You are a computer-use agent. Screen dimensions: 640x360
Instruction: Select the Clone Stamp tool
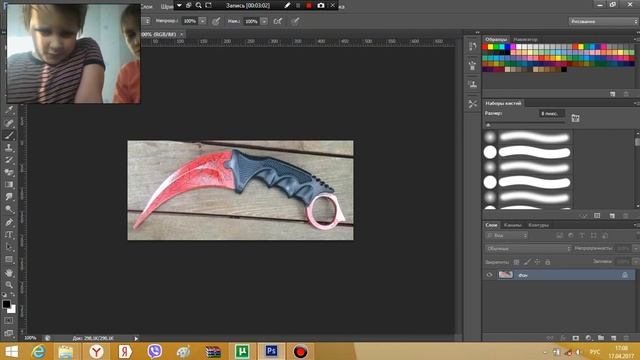(9, 148)
